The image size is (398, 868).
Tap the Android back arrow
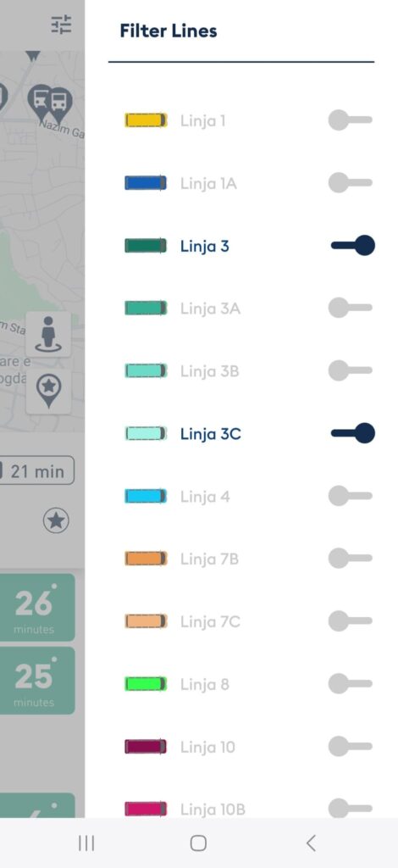tap(311, 843)
